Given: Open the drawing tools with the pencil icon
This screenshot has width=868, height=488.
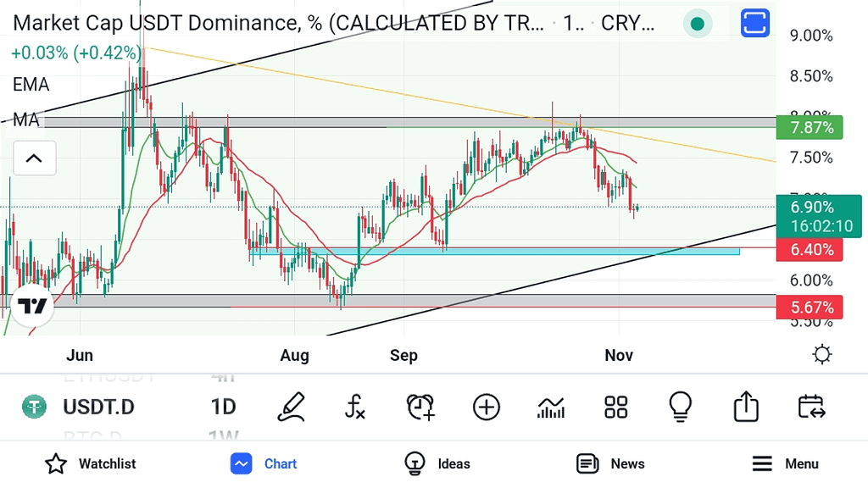Looking at the screenshot, I should (291, 407).
